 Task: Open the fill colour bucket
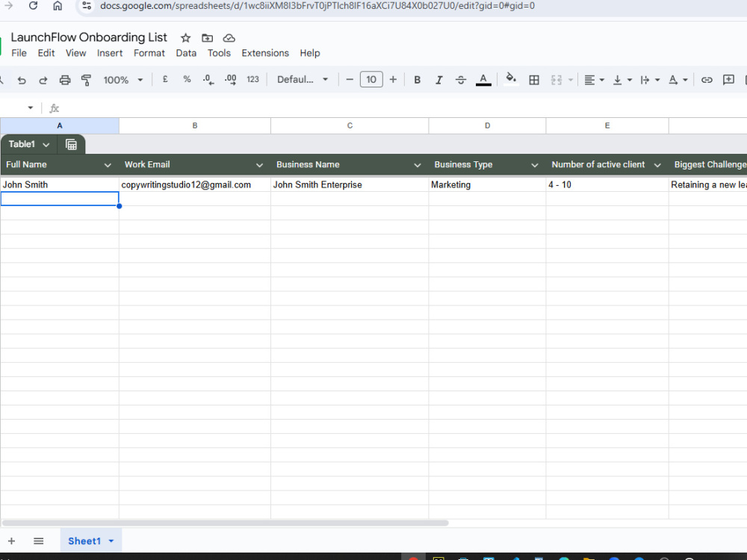point(511,80)
